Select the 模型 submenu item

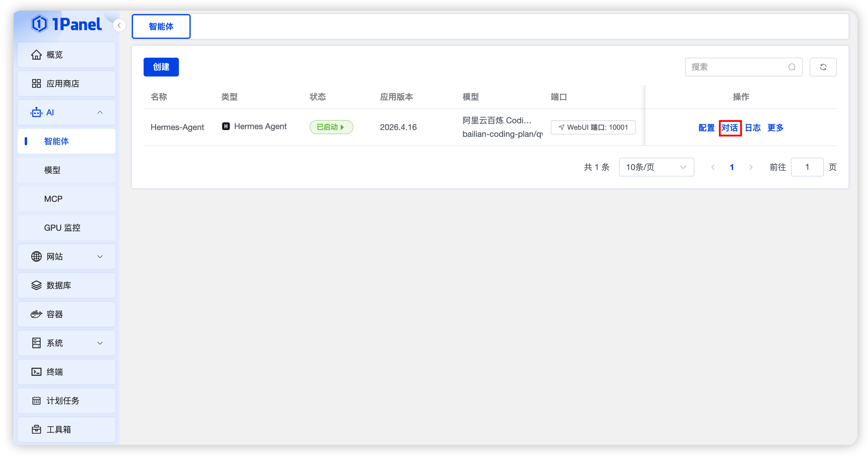(x=66, y=170)
